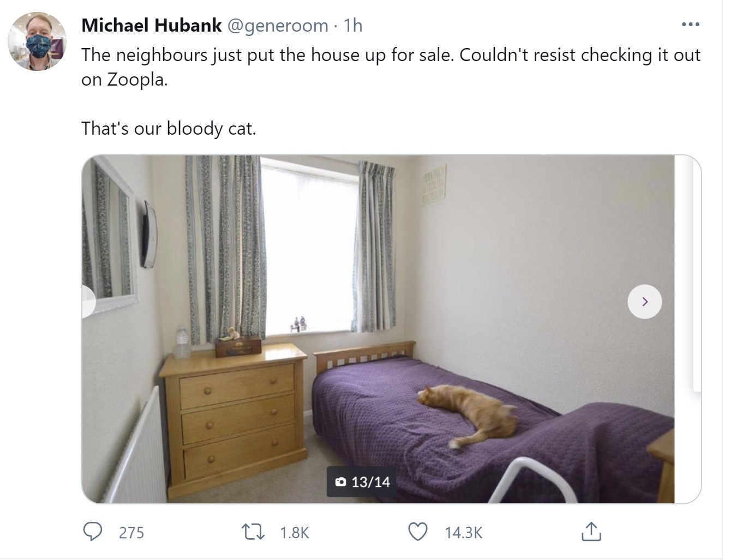
Task: Click the "That's our bloody cat." line
Action: point(169,129)
